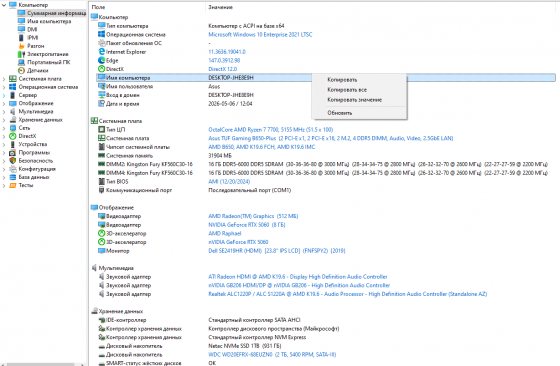The height and width of the screenshot is (366, 560).
Task: Expand the Тесты tree node
Action: click(x=4, y=186)
